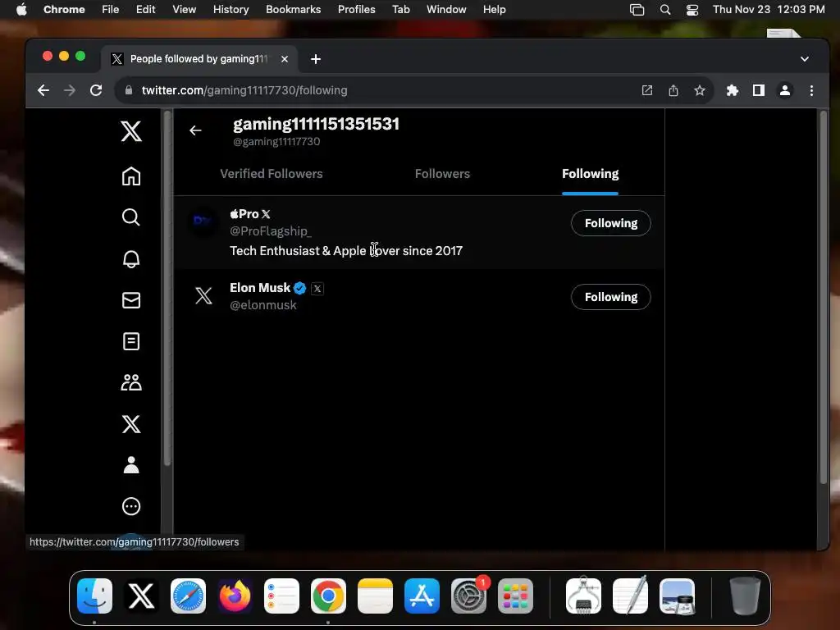Open Chrome File menu
840x630 pixels.
[x=111, y=10]
